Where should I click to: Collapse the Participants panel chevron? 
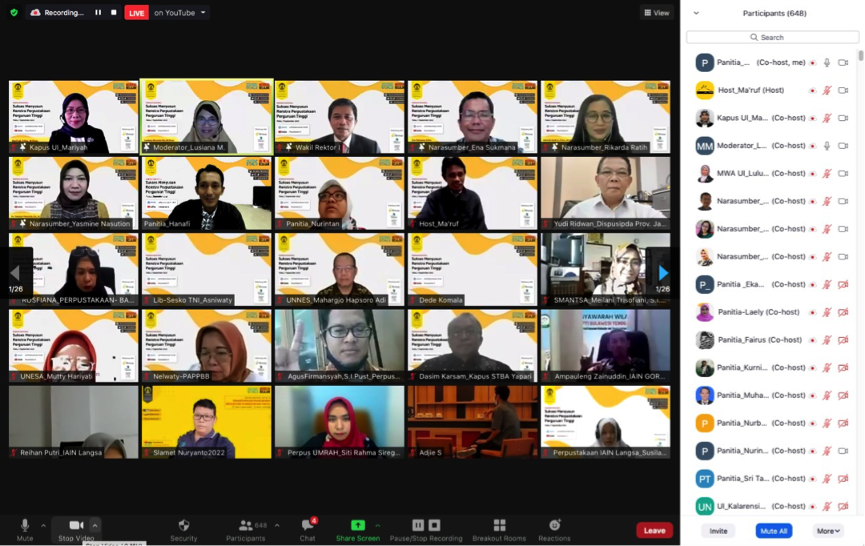(x=696, y=13)
